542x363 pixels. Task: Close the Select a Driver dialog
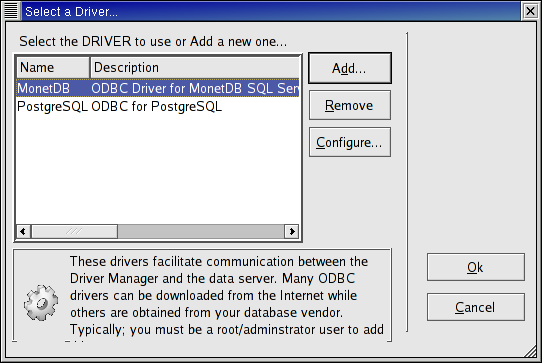point(530,11)
